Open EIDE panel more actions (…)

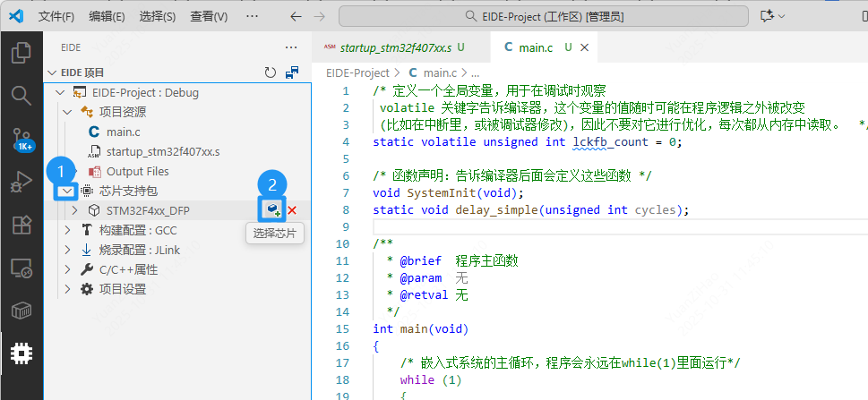tap(290, 47)
